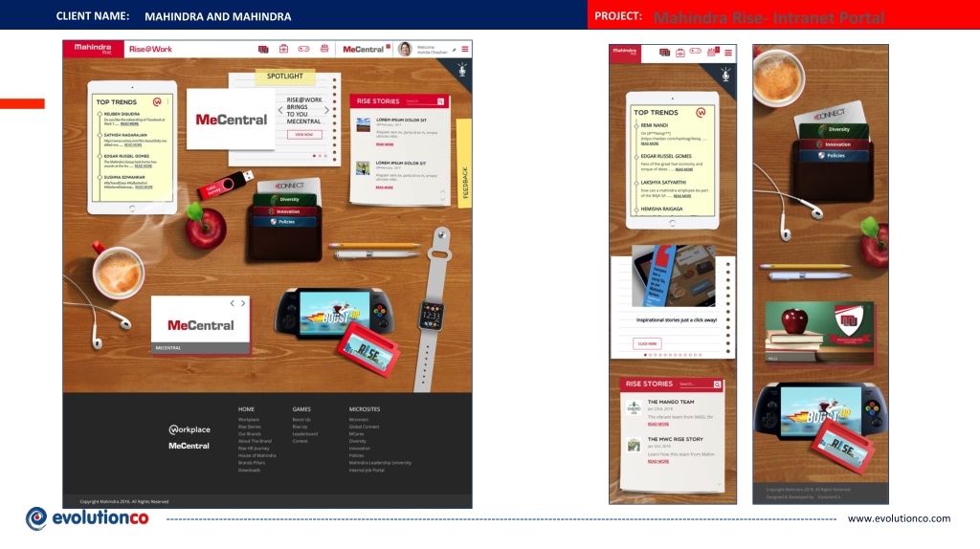Open the gamepad icon in desktop header

tap(303, 49)
